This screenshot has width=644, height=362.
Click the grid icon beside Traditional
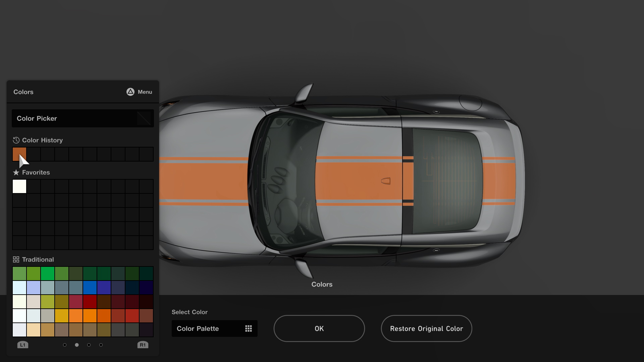coord(15,259)
